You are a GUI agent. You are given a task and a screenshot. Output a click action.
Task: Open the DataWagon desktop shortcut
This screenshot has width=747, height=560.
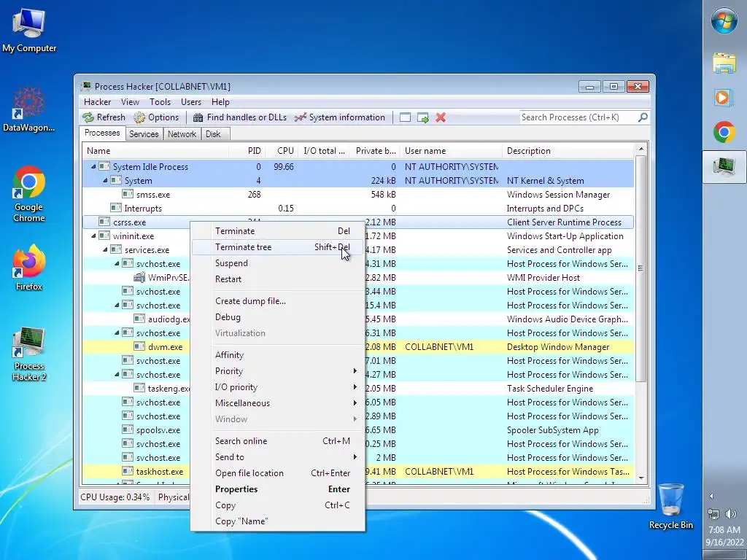29,109
